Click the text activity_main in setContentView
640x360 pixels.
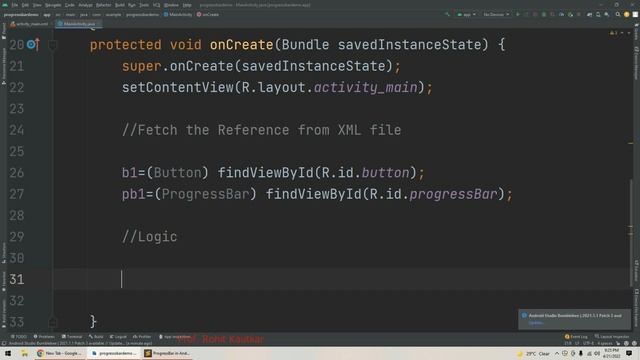point(366,87)
